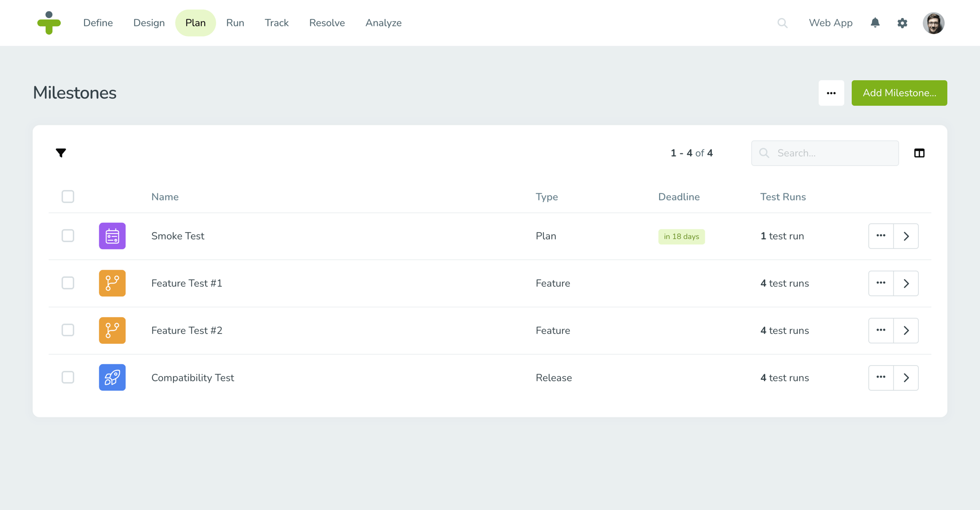
Task: Click the green app logo
Action: 49,23
